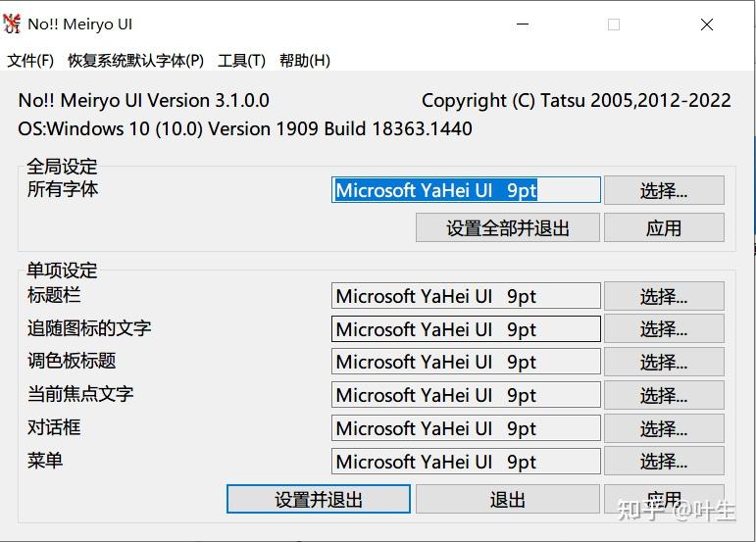Viewport: 756px width, 542px height.
Task: Click the No!! Meiryo UI app icon
Action: pyautogui.click(x=12, y=25)
